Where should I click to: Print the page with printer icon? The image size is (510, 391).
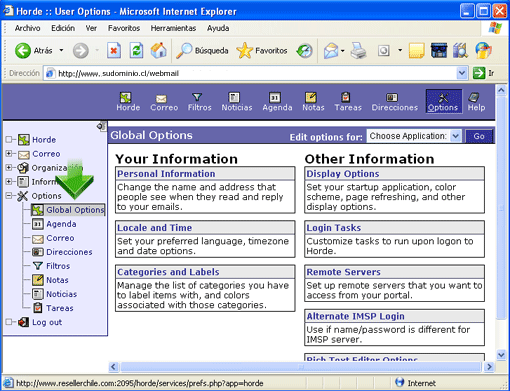tap(358, 51)
